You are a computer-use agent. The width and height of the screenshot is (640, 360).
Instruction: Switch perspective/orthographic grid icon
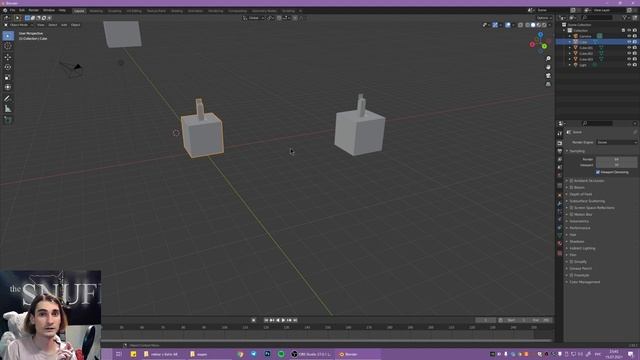click(x=548, y=84)
